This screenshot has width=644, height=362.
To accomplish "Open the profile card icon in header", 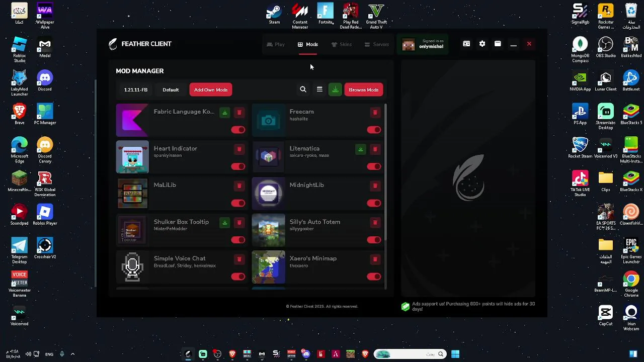I will coord(466,44).
